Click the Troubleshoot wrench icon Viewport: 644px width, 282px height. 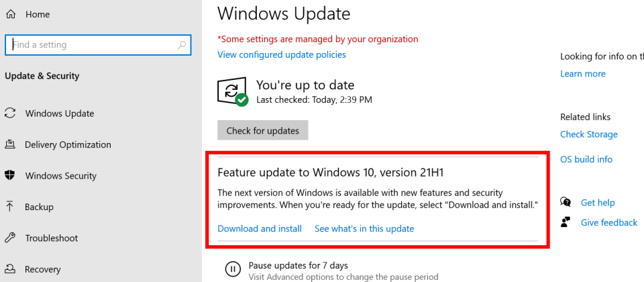coord(10,238)
